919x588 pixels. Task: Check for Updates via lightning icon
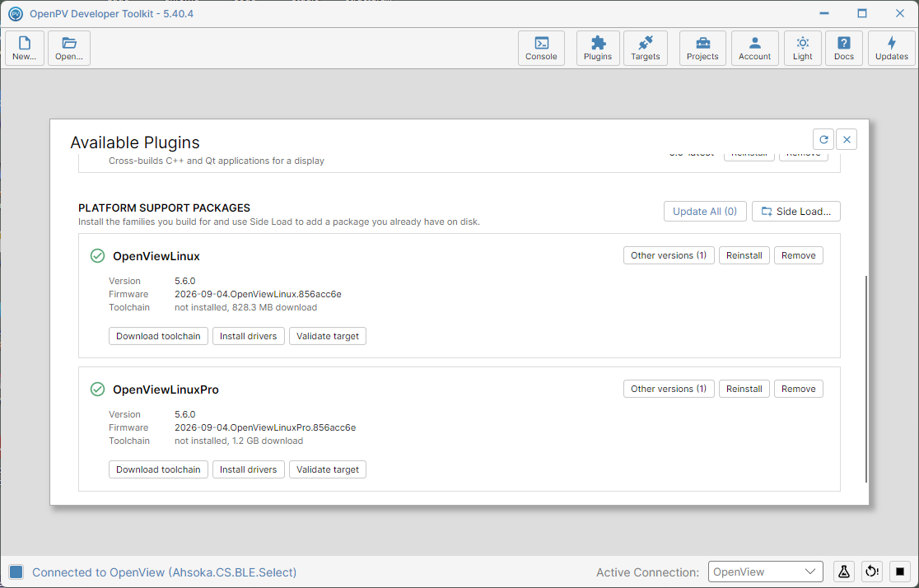tap(892, 48)
